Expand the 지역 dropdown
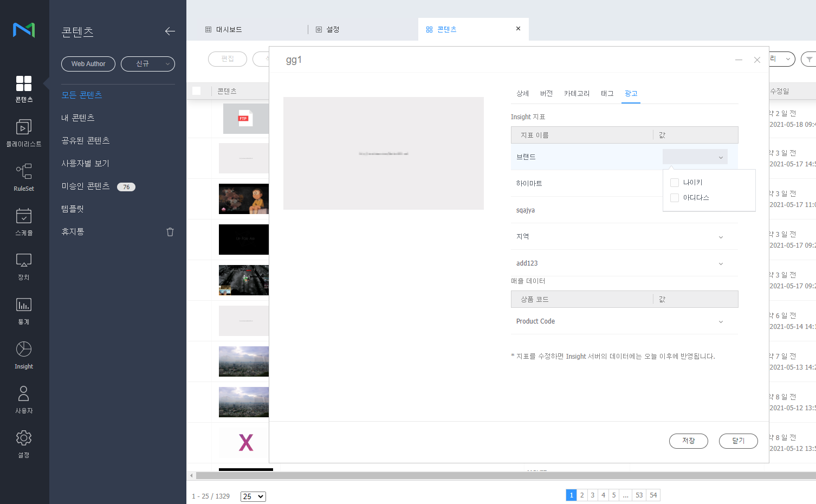This screenshot has height=504, width=816. (721, 237)
